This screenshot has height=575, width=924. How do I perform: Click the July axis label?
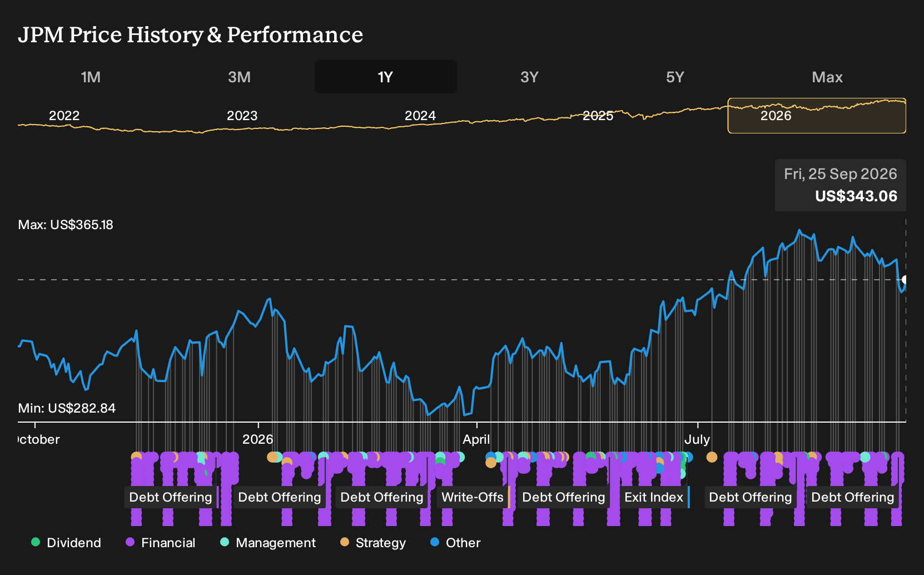coord(697,439)
